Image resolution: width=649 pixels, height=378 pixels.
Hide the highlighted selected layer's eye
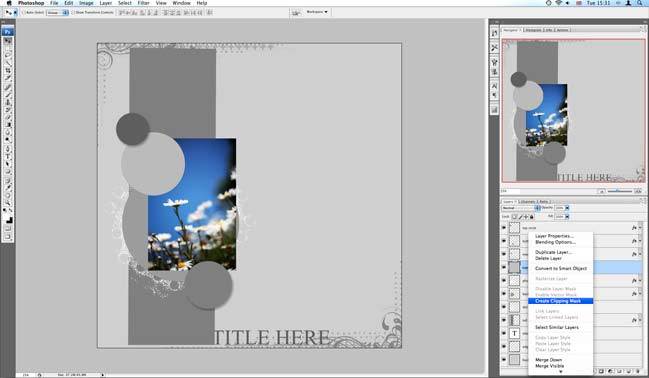point(504,267)
